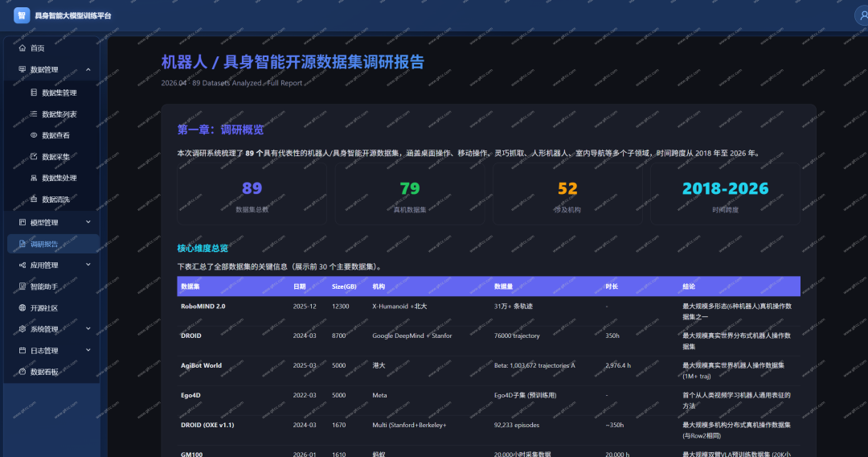Click the platform logo icon in header
The height and width of the screenshot is (457, 868).
point(22,15)
